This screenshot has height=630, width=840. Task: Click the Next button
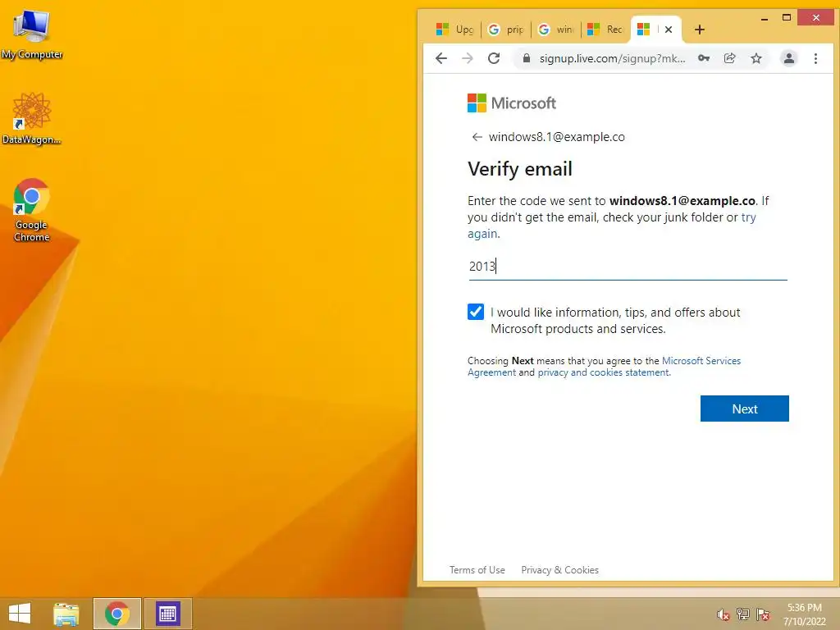pyautogui.click(x=744, y=409)
